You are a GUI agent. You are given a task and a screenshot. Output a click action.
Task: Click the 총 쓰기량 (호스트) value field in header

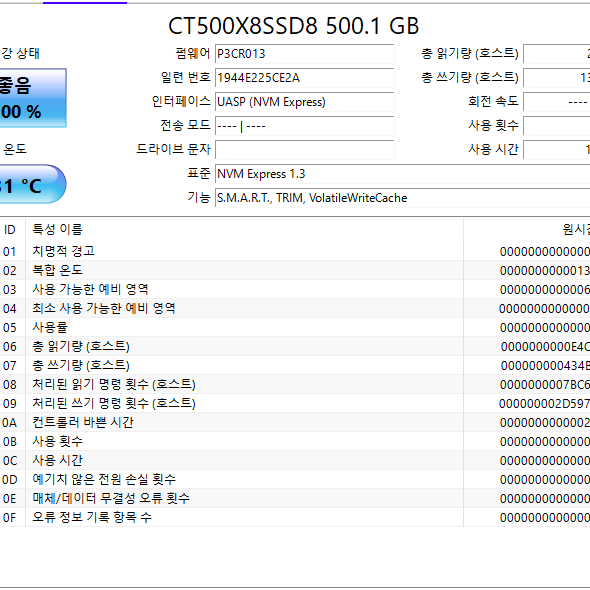coord(557,78)
